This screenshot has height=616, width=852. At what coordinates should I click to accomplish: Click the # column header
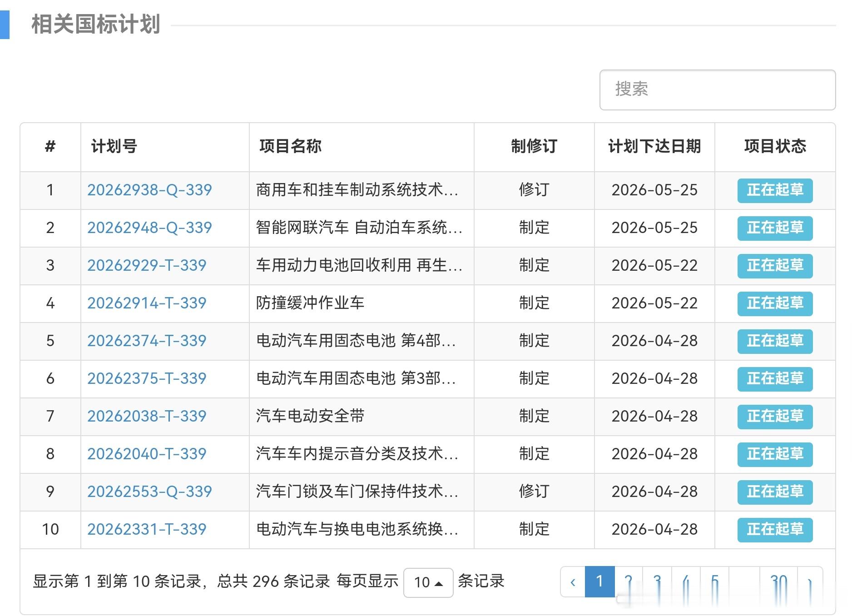(50, 147)
